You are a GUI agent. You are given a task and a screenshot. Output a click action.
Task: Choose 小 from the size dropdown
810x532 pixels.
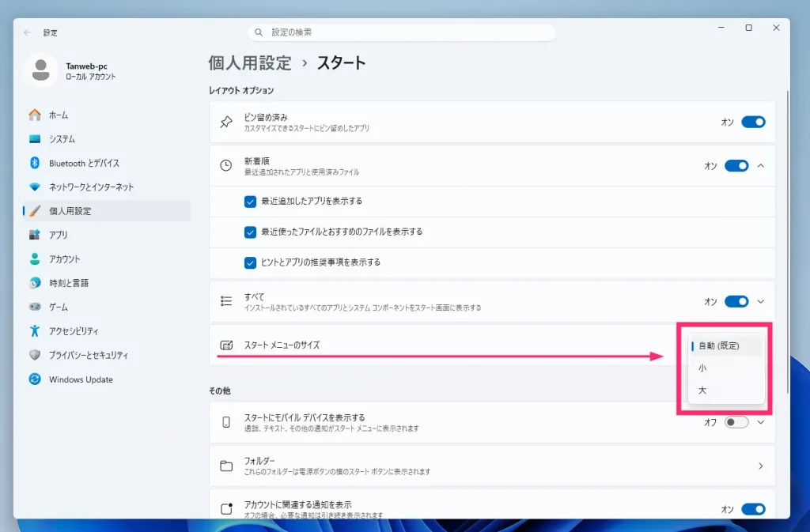click(x=726, y=368)
